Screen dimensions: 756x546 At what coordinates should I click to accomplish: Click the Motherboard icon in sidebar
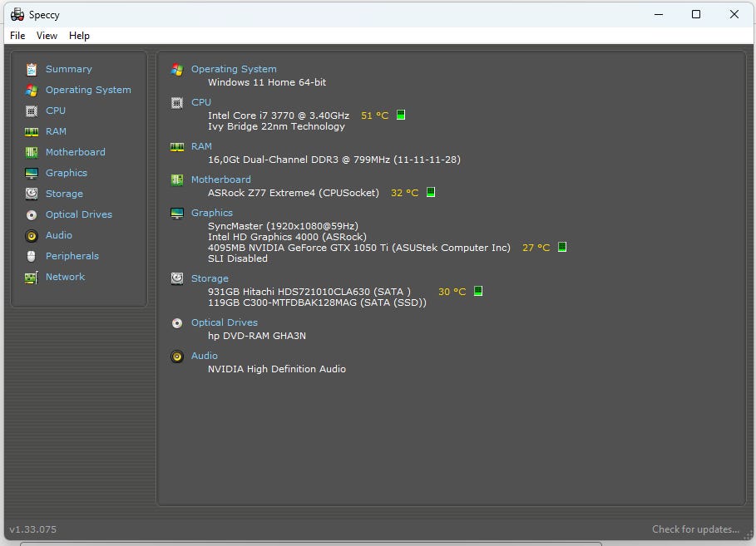click(32, 152)
